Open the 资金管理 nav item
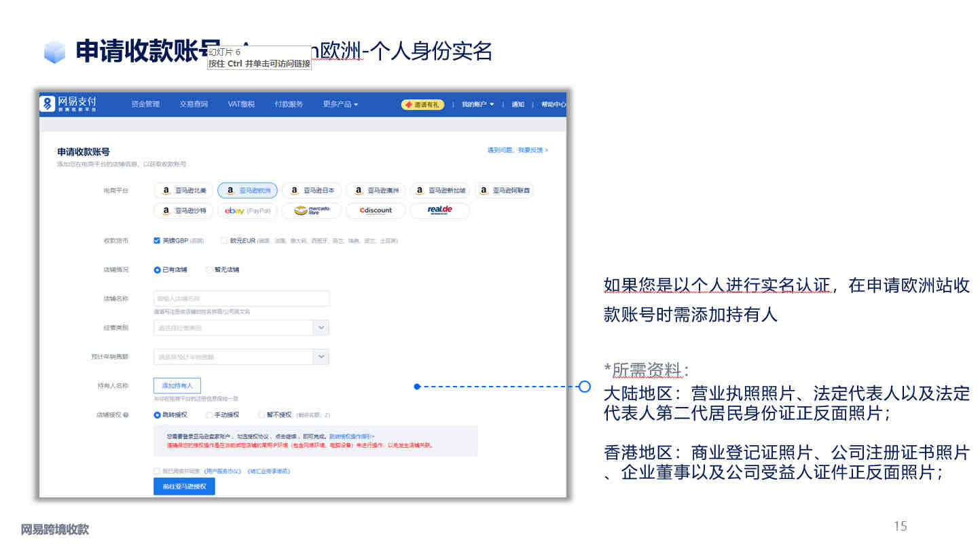The width and height of the screenshot is (980, 549). pyautogui.click(x=145, y=104)
